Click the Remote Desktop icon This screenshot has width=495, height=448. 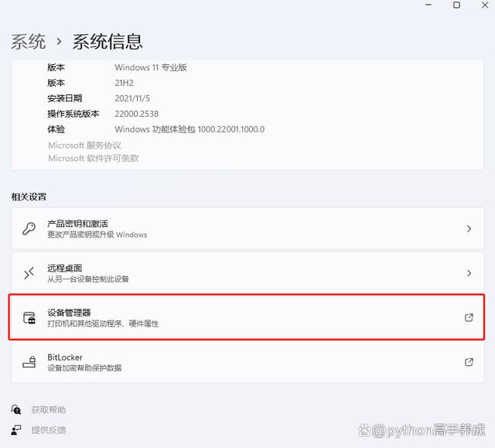(29, 273)
